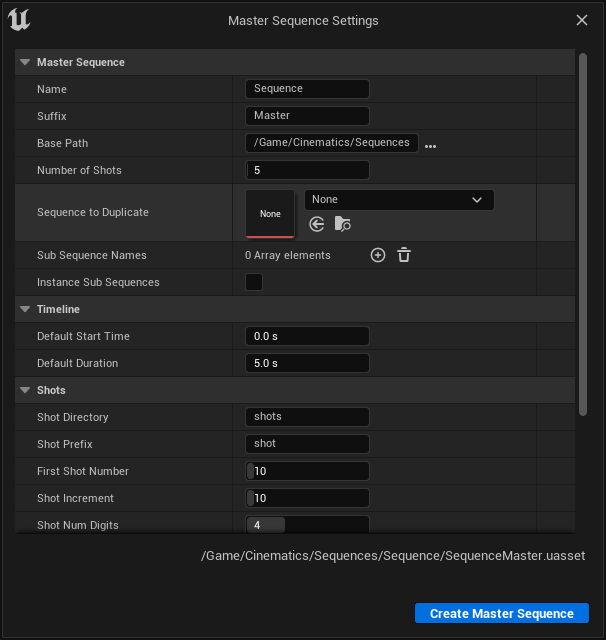
Task: Browse to Sequence to Duplicate asset in Content Browser
Action: coord(342,224)
